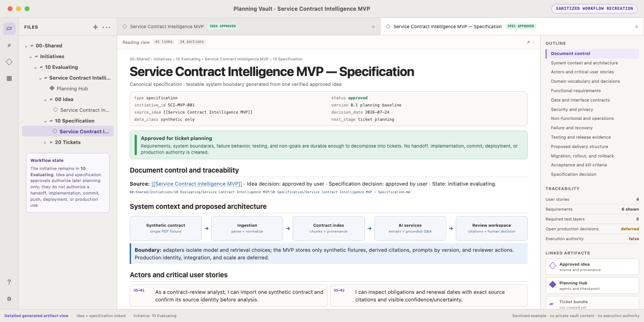Viewport: 644px width, 322px height.
Task: Expand the 20 Tickets folder
Action: (46, 143)
